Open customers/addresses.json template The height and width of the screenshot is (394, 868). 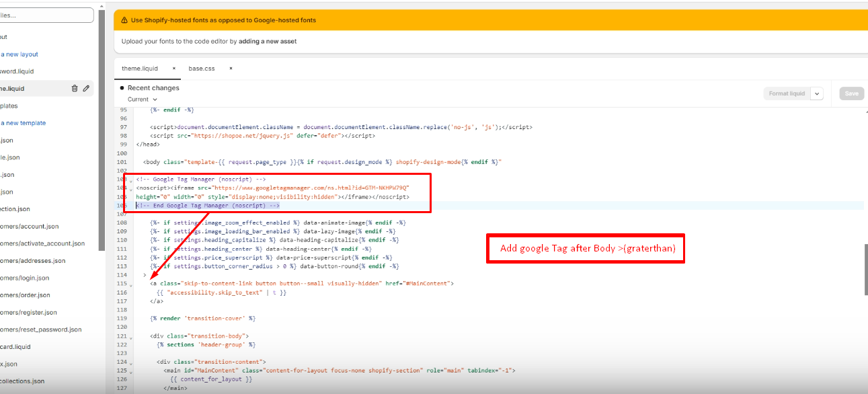33,261
